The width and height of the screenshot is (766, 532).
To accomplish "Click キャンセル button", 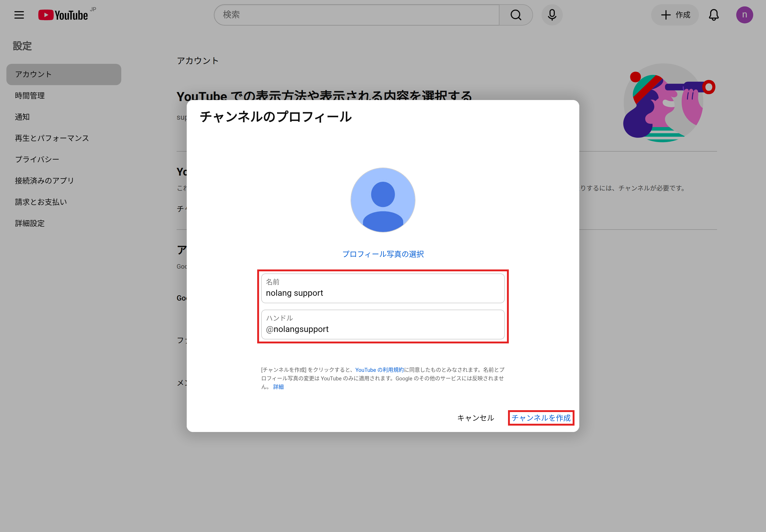I will pyautogui.click(x=476, y=418).
